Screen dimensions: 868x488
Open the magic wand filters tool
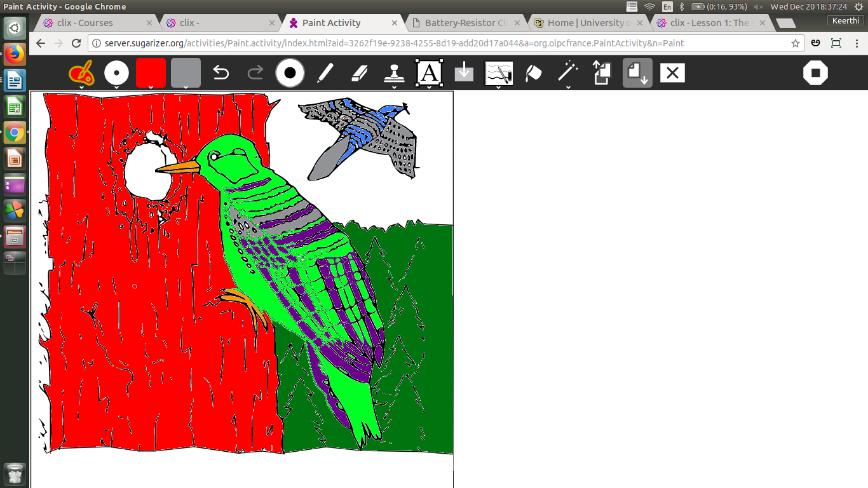[x=567, y=73]
